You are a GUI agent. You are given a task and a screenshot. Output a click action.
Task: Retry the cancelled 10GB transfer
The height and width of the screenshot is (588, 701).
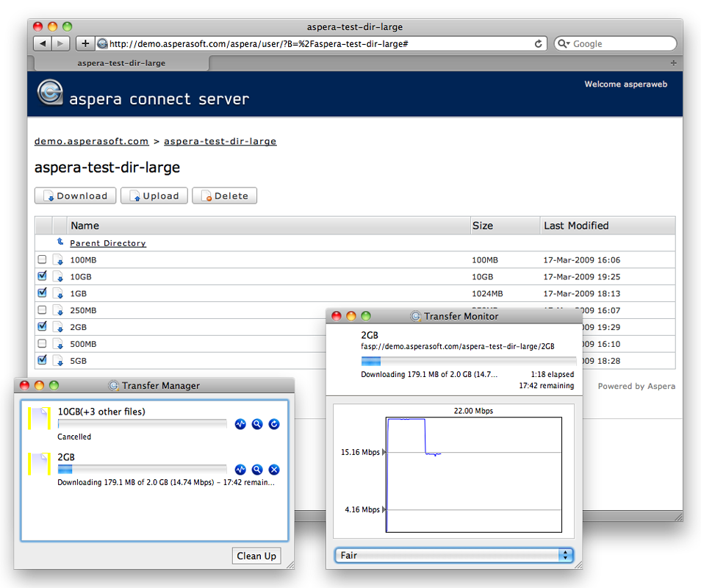click(274, 424)
